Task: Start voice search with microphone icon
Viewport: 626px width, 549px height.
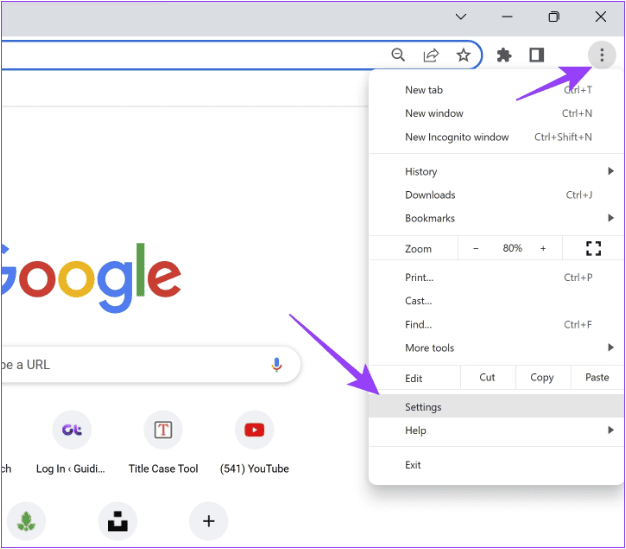Action: pyautogui.click(x=277, y=365)
